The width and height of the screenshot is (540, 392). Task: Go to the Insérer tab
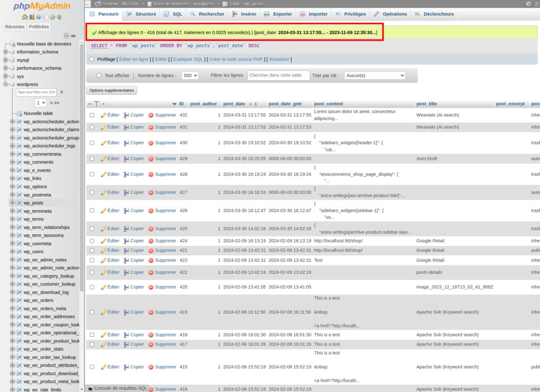pyautogui.click(x=245, y=14)
